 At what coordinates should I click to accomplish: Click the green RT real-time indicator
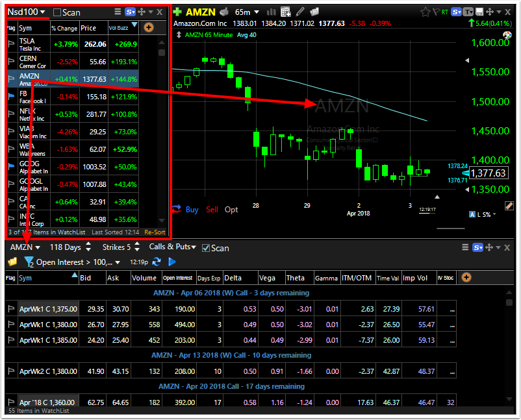(445, 12)
